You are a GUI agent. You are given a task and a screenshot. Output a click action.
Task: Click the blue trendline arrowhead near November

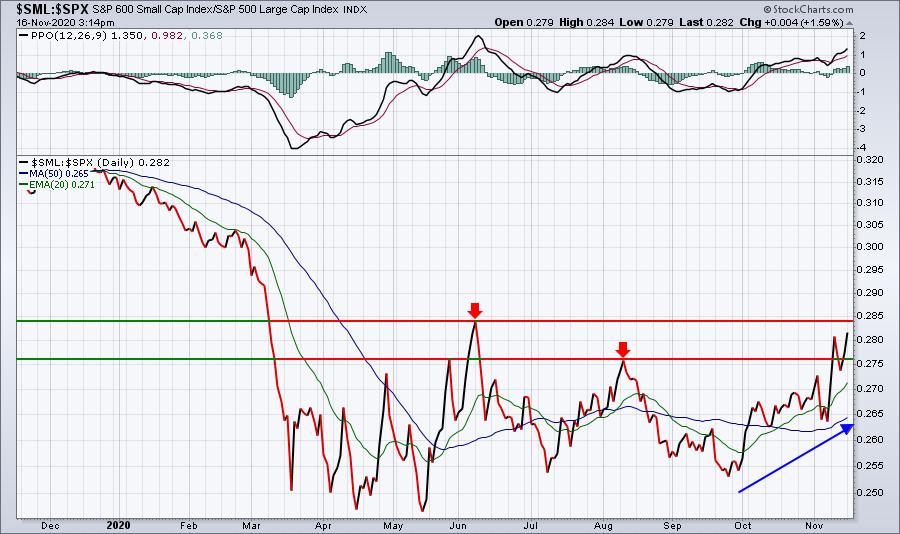848,428
